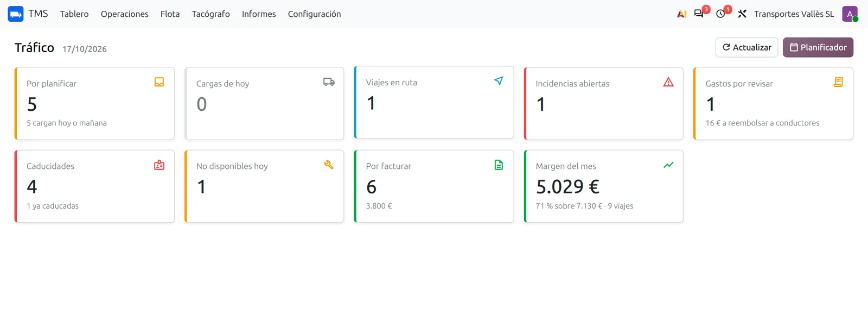Click the 3.800 € amount
Viewport: 868px width, 314px height.
click(x=379, y=206)
